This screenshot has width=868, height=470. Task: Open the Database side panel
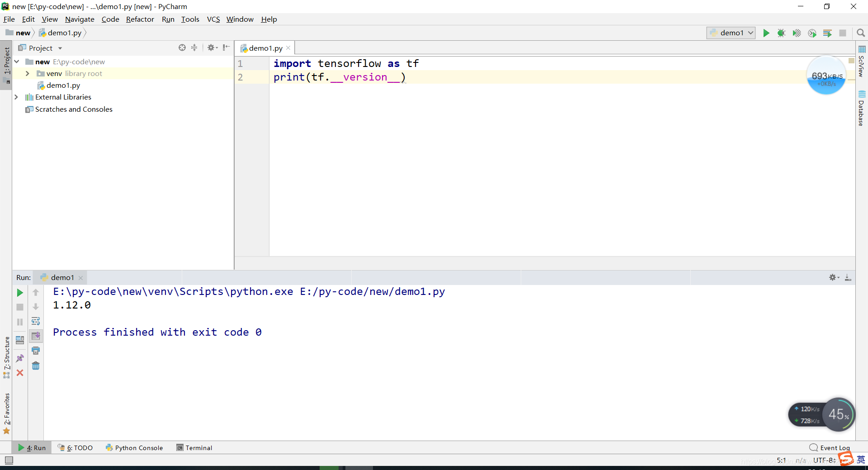click(x=862, y=108)
